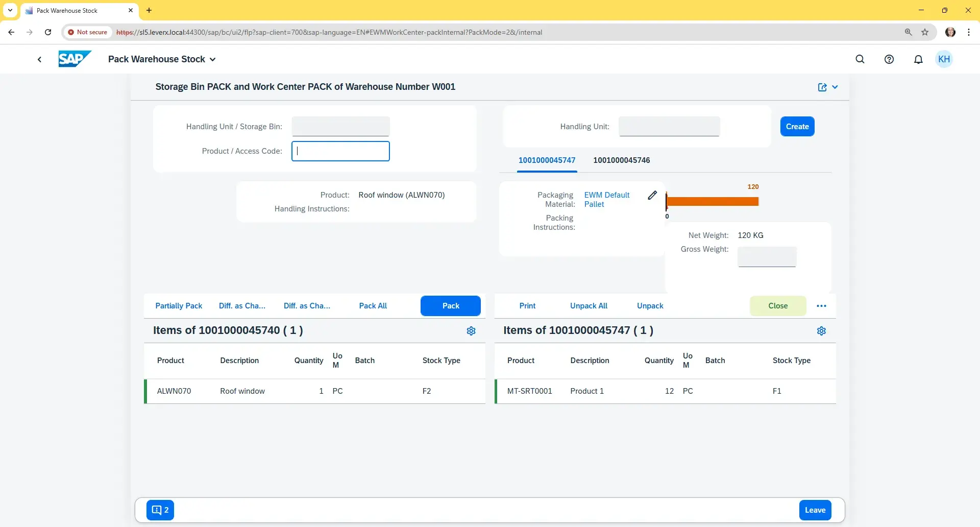This screenshot has width=980, height=527.
Task: Click the first Diff. as Cha... button
Action: coord(242,306)
